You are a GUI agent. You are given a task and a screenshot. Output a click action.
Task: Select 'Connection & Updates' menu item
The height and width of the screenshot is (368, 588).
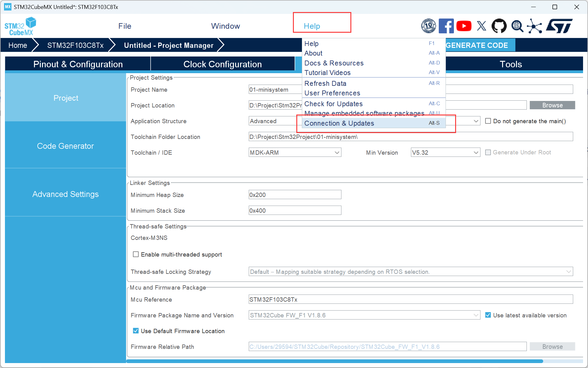pyautogui.click(x=374, y=123)
